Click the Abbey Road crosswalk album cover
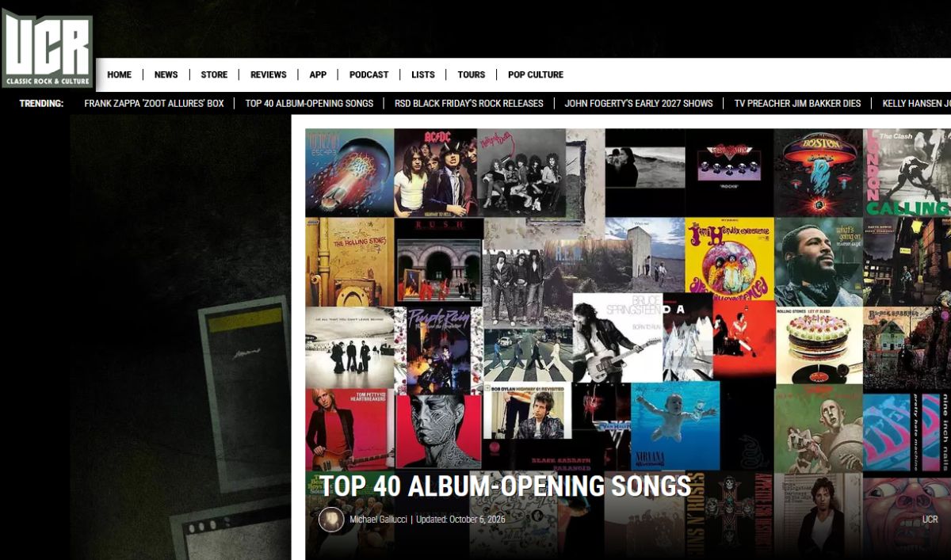 tap(528, 355)
